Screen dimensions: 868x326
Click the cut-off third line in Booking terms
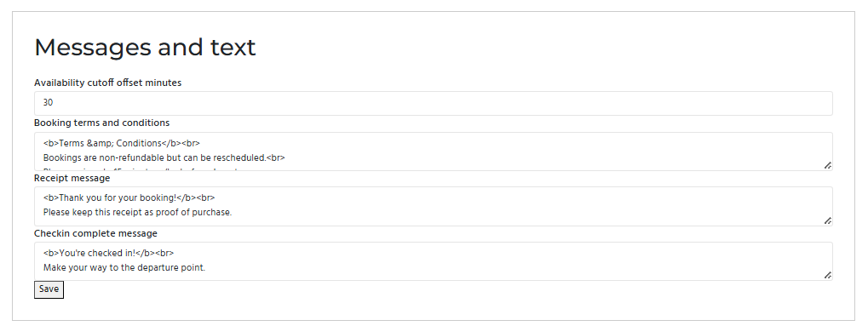tap(141, 169)
